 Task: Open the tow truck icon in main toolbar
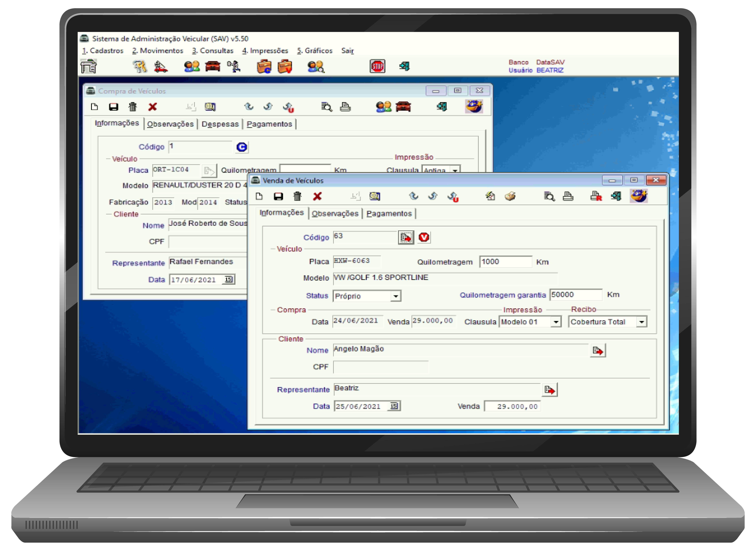[x=161, y=66]
